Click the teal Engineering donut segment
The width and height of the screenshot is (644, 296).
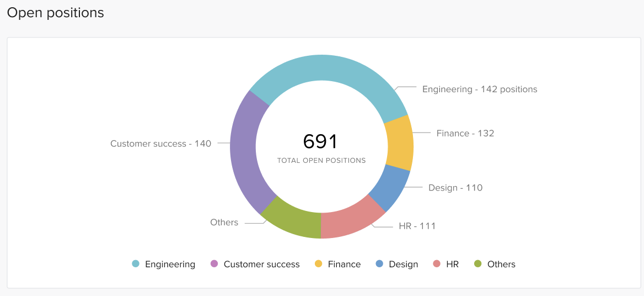tap(331, 68)
